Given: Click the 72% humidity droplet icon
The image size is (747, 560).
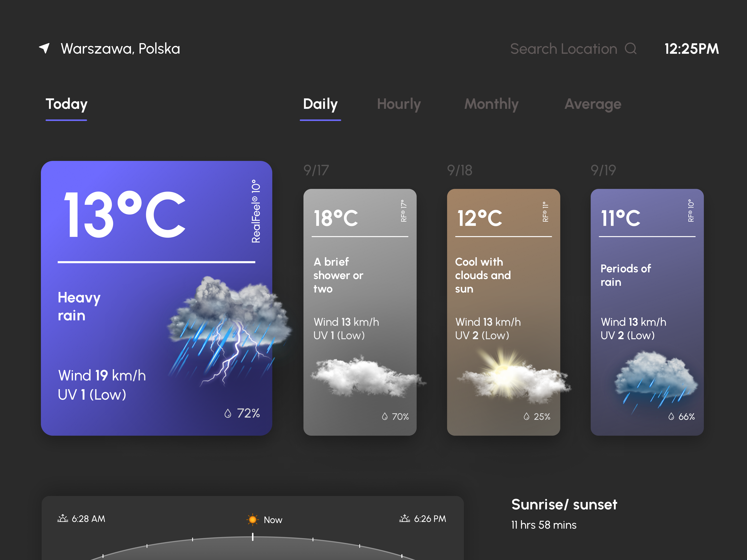Looking at the screenshot, I should coord(228,413).
